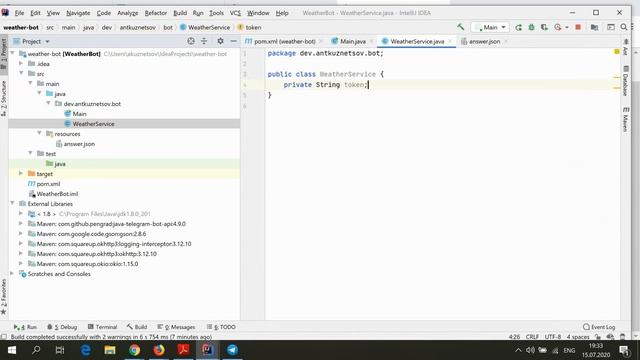Switch to Main.java editor tab
The image size is (640, 360).
pos(353,41)
